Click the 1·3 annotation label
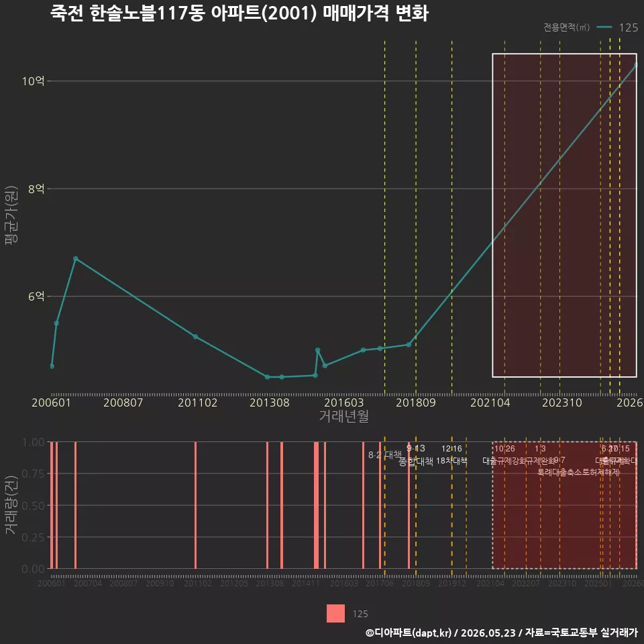 pyautogui.click(x=540, y=449)
